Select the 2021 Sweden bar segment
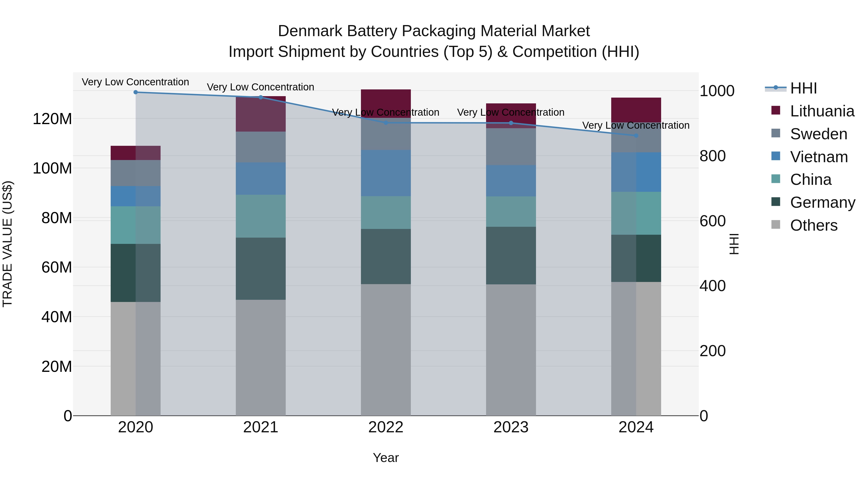 260,147
